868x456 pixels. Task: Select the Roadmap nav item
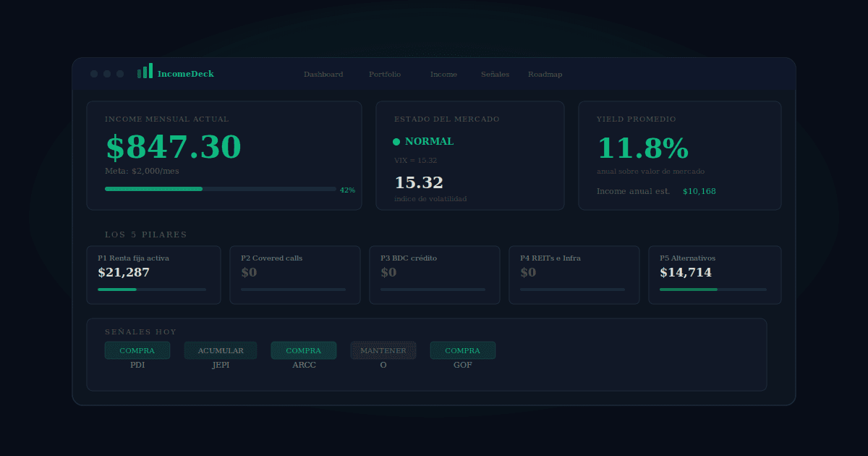tap(545, 75)
